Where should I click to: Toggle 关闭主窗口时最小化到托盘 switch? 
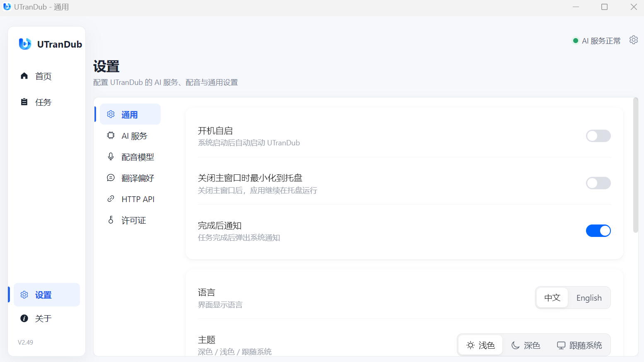pyautogui.click(x=598, y=183)
